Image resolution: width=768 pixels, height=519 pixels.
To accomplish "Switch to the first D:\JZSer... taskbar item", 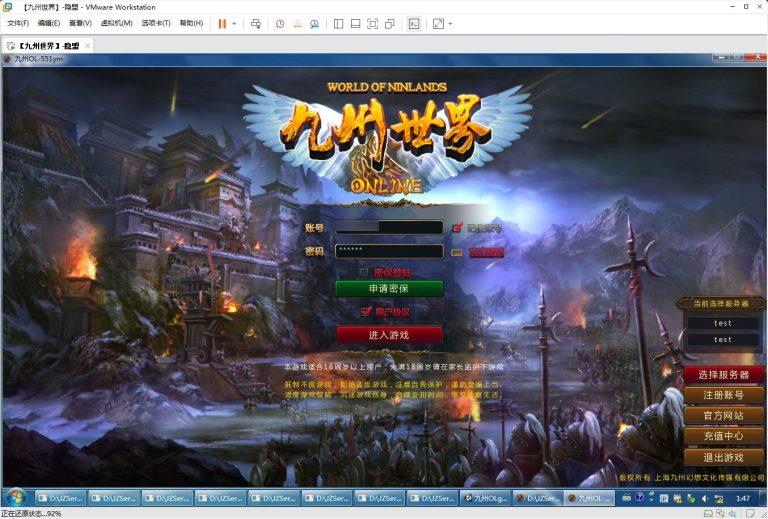I will 60,498.
